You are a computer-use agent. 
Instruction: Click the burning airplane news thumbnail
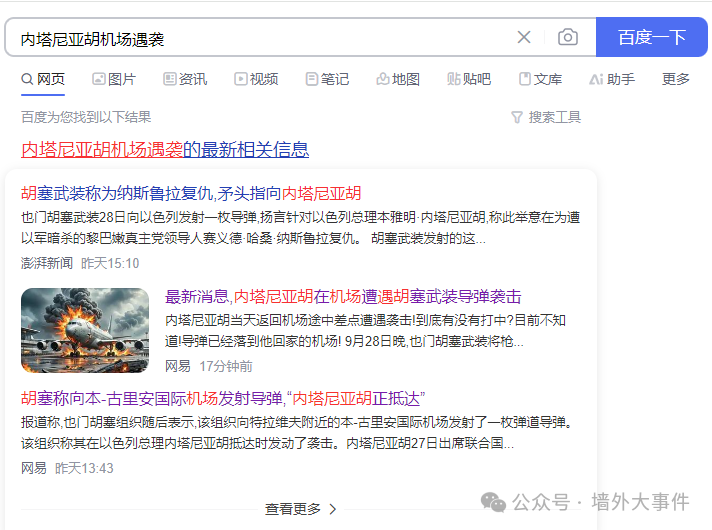[85, 330]
